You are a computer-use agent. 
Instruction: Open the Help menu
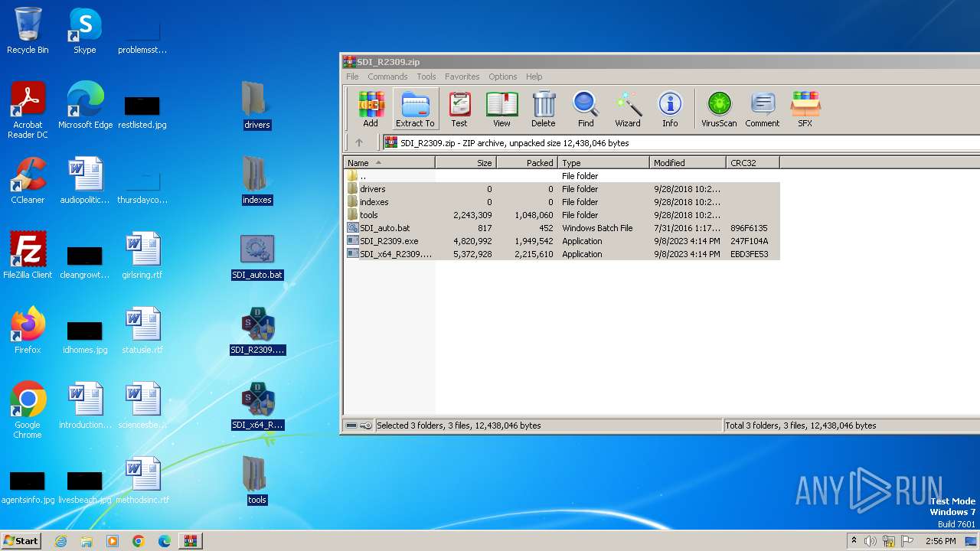(534, 77)
